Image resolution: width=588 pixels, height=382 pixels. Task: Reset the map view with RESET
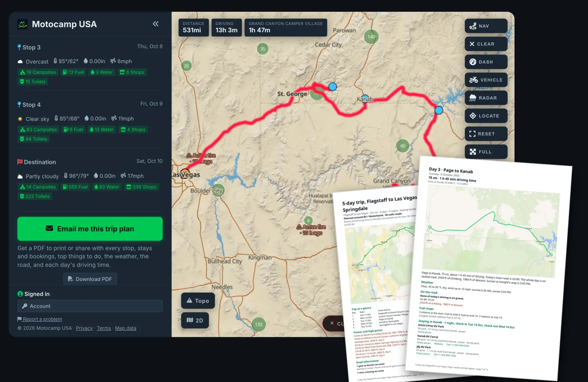click(x=486, y=134)
